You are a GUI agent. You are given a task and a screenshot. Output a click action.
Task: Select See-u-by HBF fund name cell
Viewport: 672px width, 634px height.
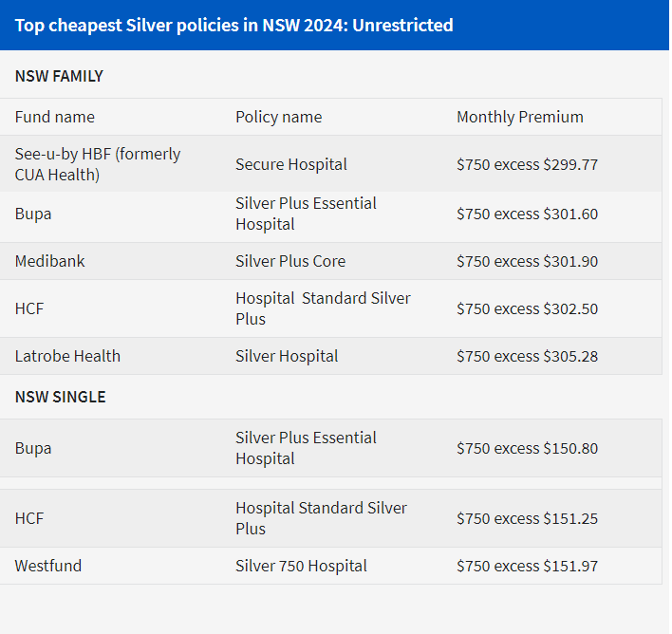98,164
